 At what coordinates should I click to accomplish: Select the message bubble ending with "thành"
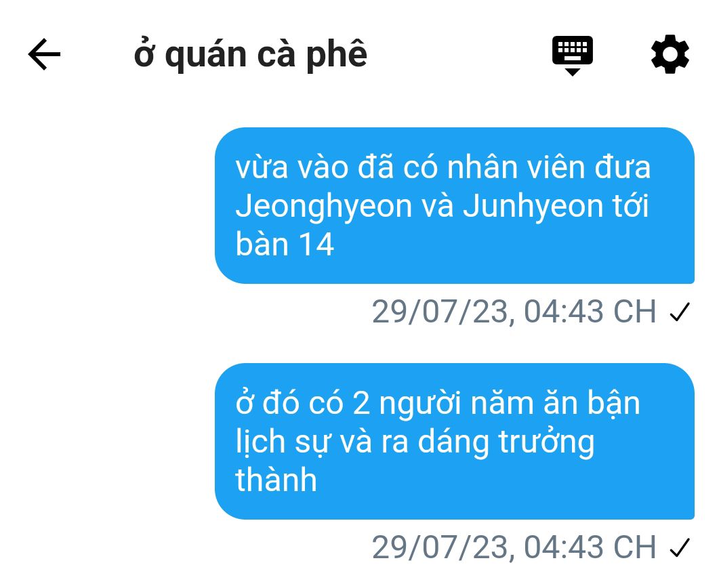tap(455, 441)
